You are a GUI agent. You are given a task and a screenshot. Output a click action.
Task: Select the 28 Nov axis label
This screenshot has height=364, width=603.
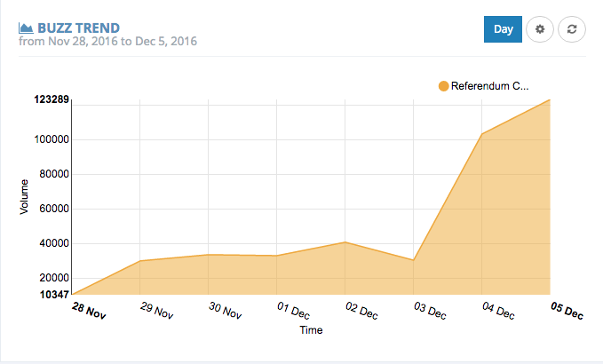point(89,311)
